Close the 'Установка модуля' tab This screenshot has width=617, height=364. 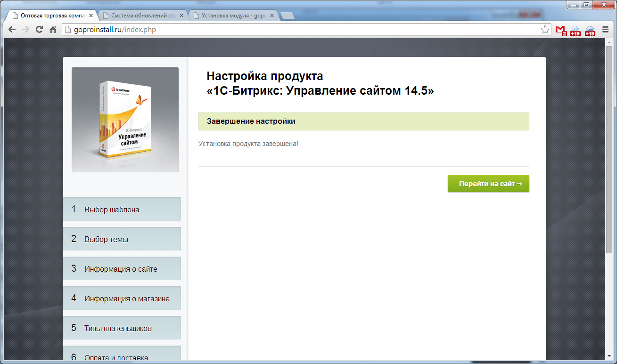click(x=271, y=16)
